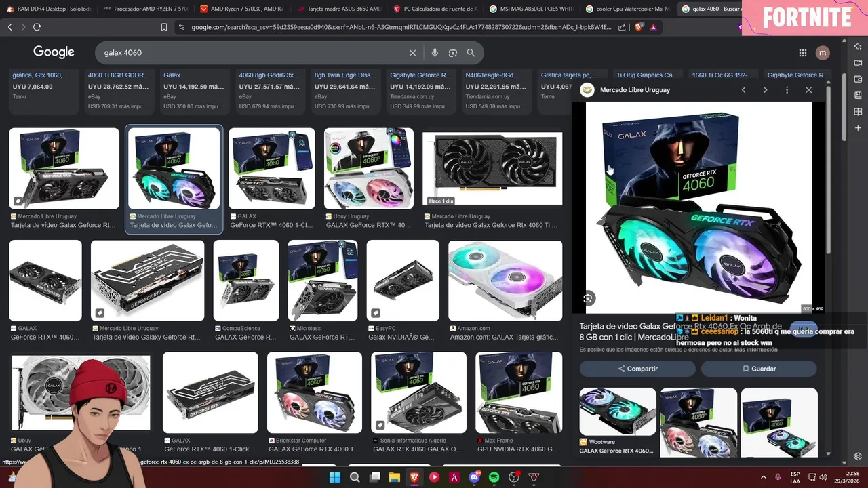Show next image in preview panel
868x488 pixels.
[765, 90]
